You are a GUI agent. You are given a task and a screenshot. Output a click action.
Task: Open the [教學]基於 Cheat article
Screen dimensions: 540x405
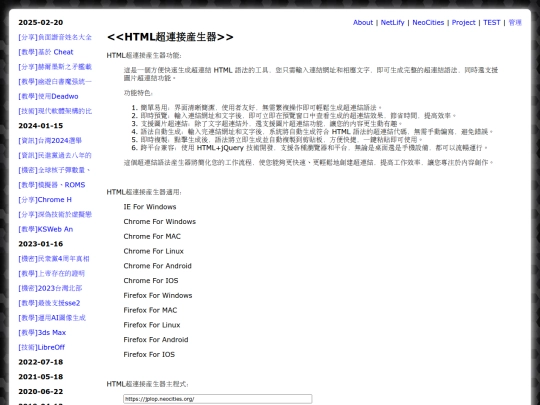[x=46, y=52]
